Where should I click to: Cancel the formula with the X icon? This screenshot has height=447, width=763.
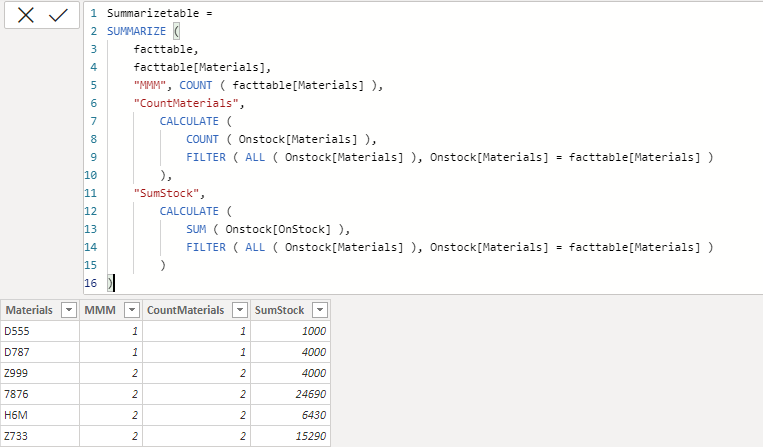coord(26,15)
